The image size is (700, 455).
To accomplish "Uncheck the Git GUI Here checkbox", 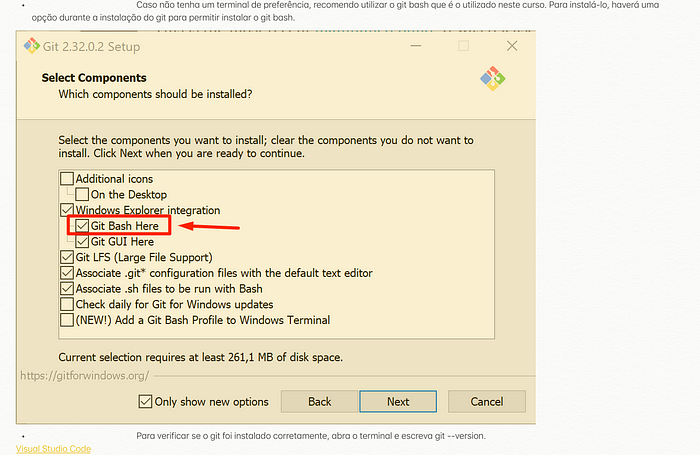I will 82,242.
